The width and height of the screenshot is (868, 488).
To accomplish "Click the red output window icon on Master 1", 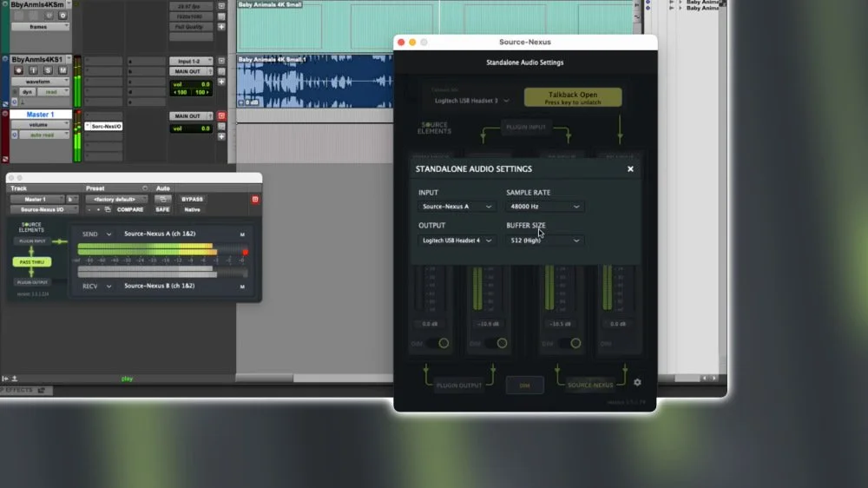I will 221,115.
